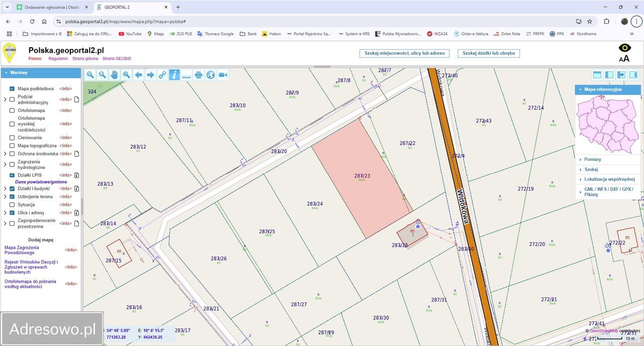Collapse the Warstwy panel header
The width and height of the screenshot is (644, 346).
pyautogui.click(x=41, y=73)
